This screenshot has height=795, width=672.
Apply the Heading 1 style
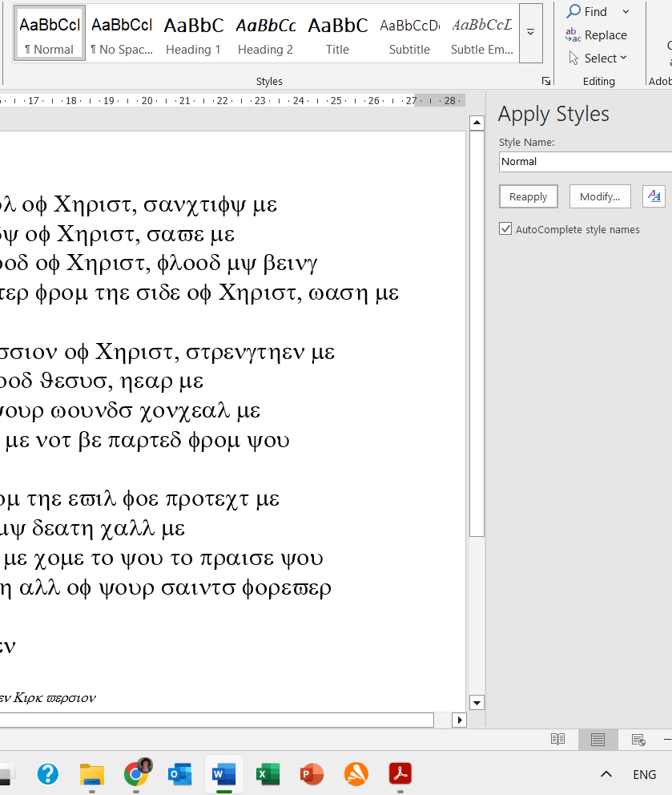(x=193, y=34)
